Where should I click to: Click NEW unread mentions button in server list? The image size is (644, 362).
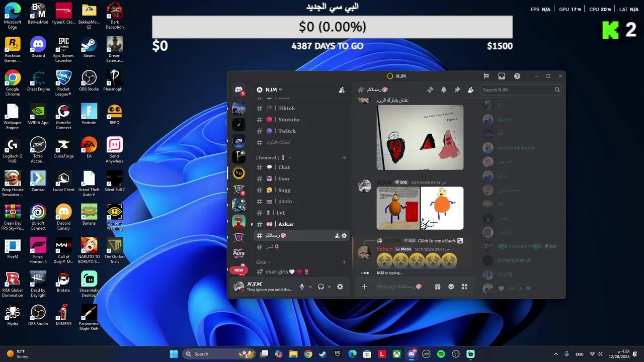238,270
